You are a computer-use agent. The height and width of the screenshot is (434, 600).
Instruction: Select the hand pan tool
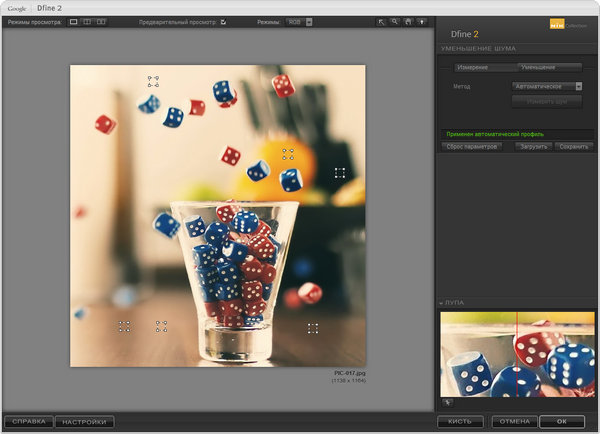coord(408,21)
